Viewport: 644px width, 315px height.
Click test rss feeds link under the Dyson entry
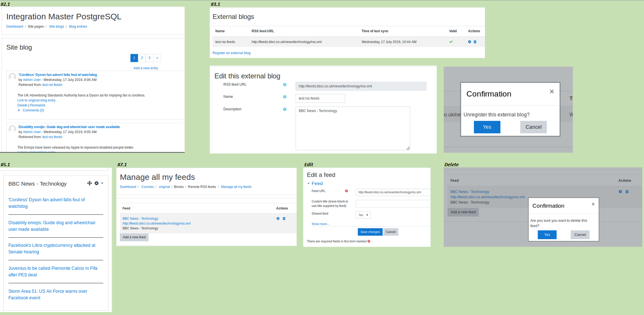click(52, 85)
